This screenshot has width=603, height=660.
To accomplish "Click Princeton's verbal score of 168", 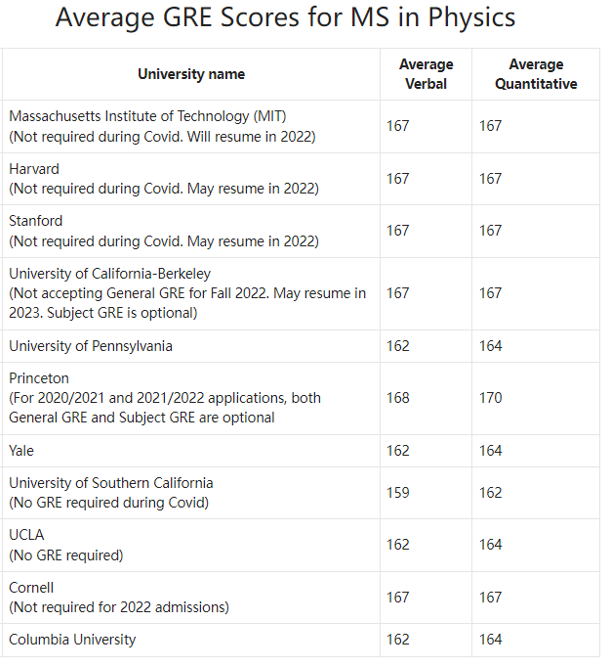I will click(398, 398).
